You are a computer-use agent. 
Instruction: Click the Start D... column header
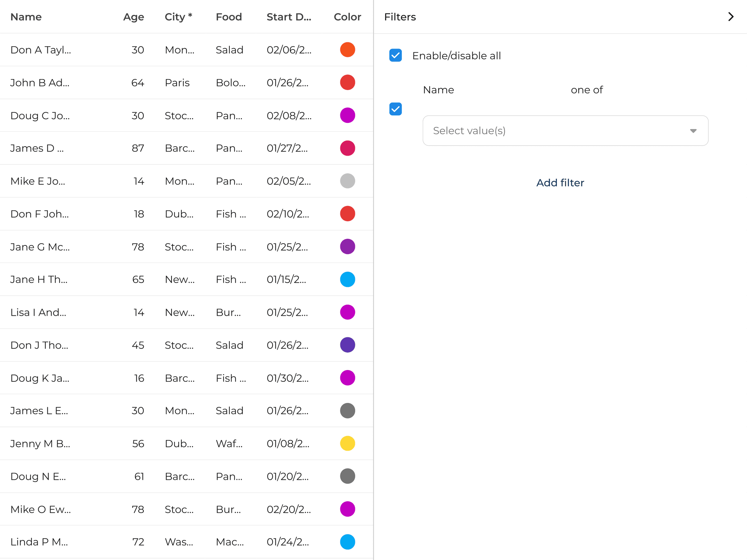click(289, 17)
